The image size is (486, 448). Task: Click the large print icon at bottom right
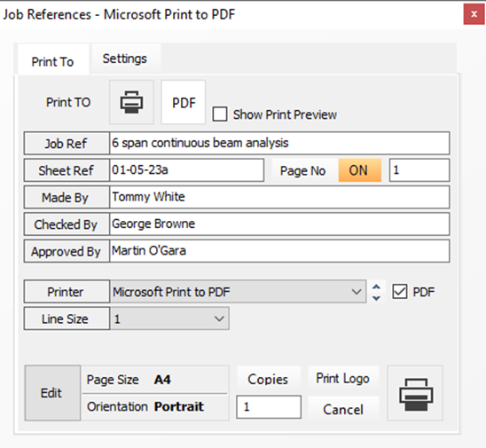[415, 393]
